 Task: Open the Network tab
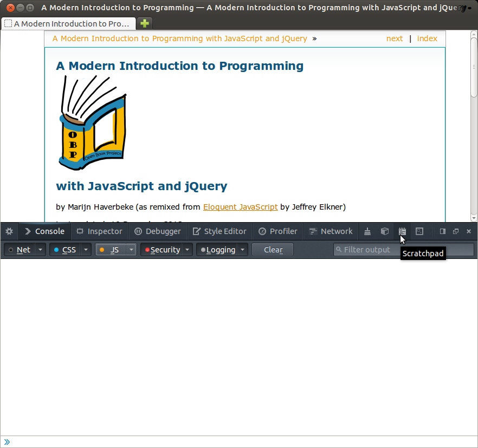coord(331,232)
